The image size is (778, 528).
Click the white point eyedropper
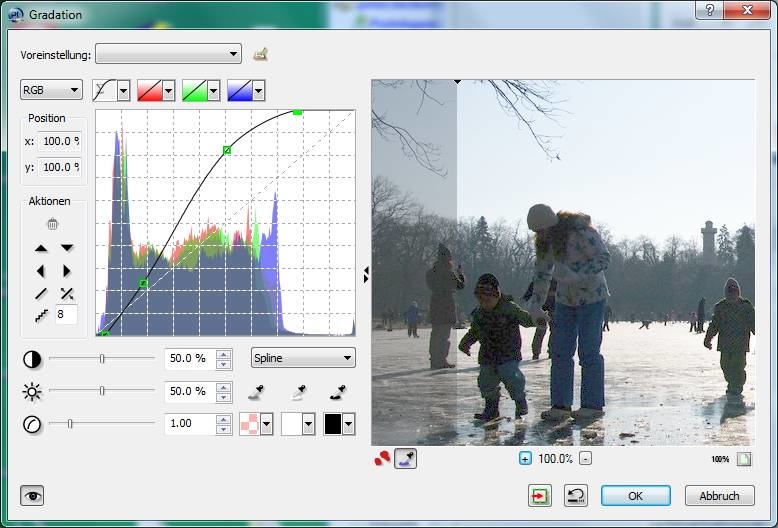point(339,391)
